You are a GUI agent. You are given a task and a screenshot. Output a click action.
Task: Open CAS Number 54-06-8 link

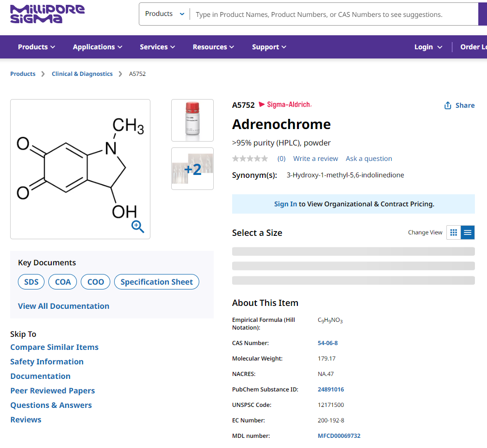point(328,343)
